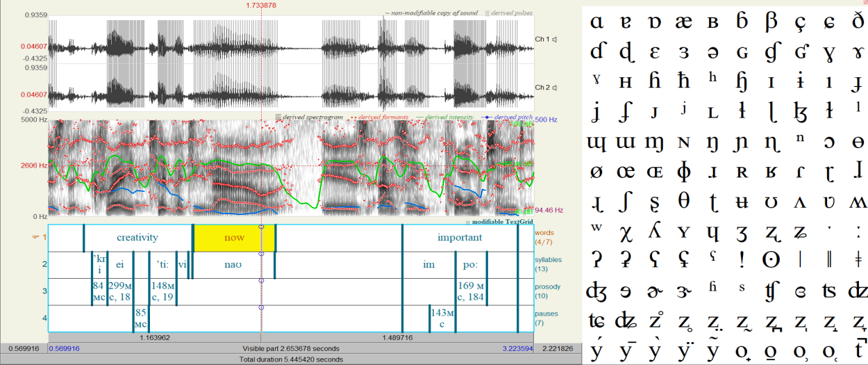
Task: Choose the phi symbol ɸ in the IPA chart
Action: tap(683, 171)
